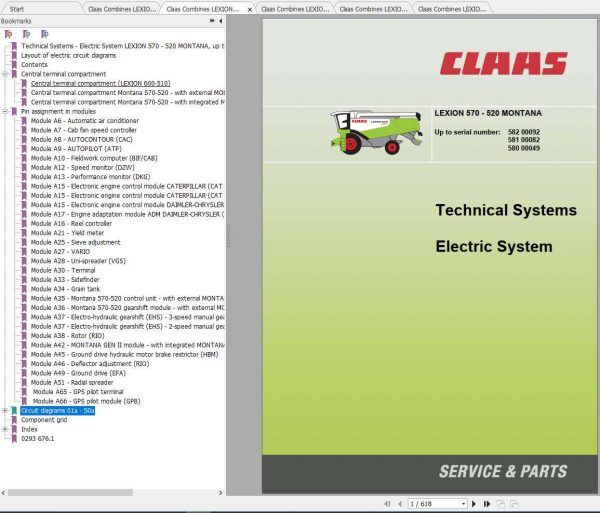
Task: Select Module A30 - Terminal
Action: point(63,270)
